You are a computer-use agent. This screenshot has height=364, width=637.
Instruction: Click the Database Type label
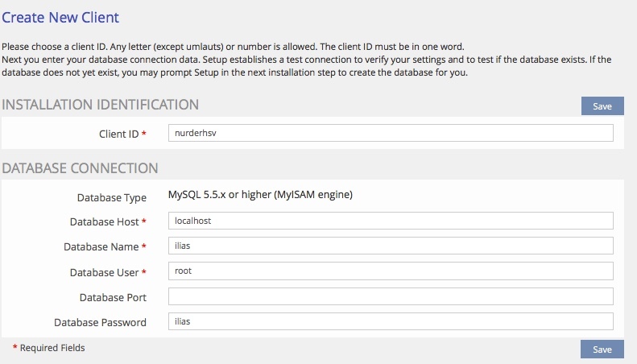(x=111, y=197)
